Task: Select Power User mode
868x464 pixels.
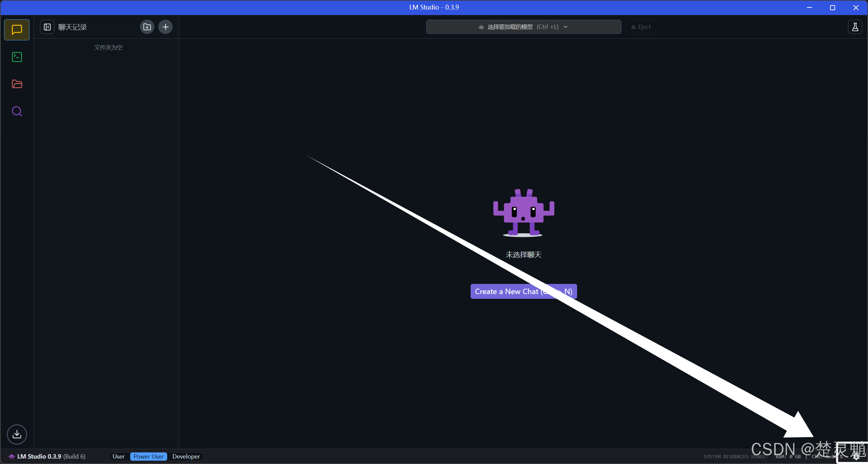Action: [x=148, y=457]
